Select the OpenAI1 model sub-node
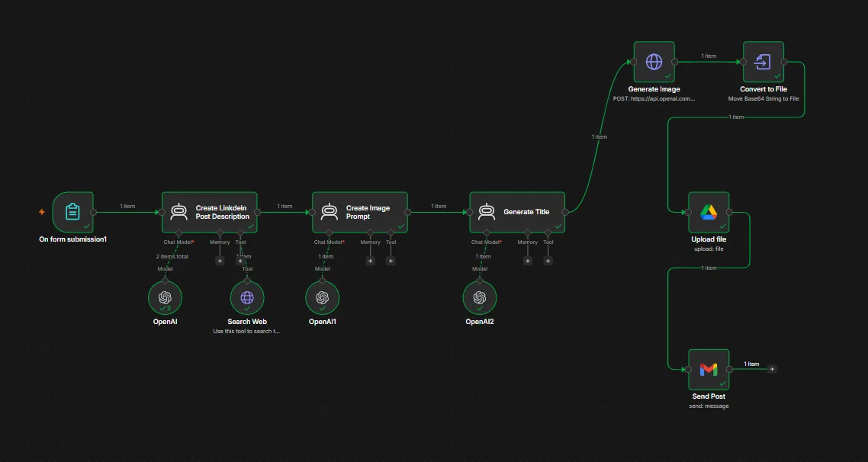Viewport: 868px width, 462px height. tap(322, 297)
